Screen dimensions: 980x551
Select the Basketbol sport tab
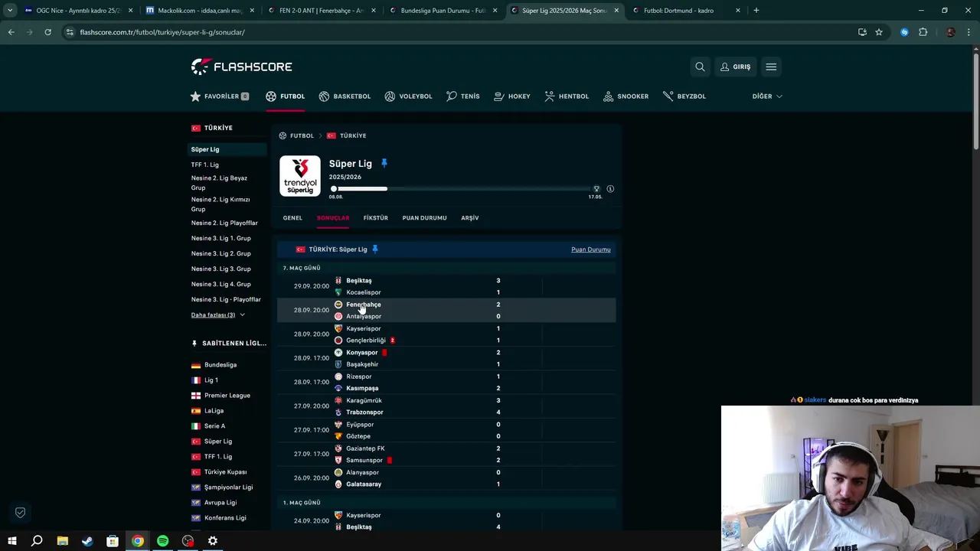click(345, 96)
